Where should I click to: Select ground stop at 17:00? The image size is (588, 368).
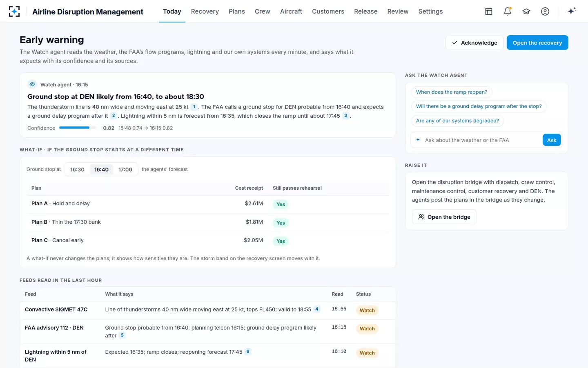pos(125,170)
